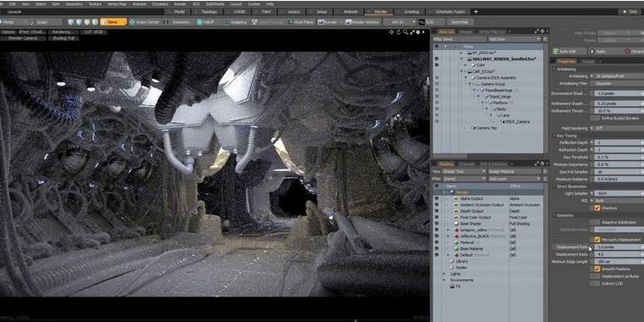Select the Materials selection mode icon

(95, 22)
